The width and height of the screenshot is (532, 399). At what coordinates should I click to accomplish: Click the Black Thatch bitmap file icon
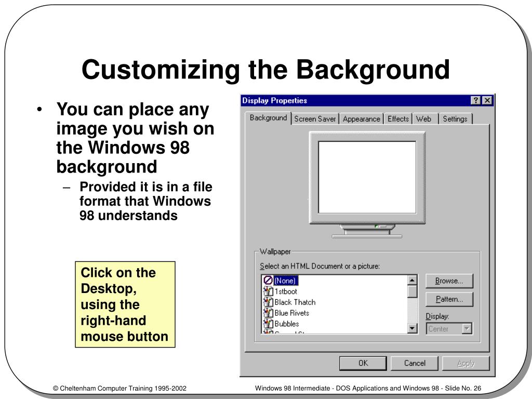[x=268, y=302]
